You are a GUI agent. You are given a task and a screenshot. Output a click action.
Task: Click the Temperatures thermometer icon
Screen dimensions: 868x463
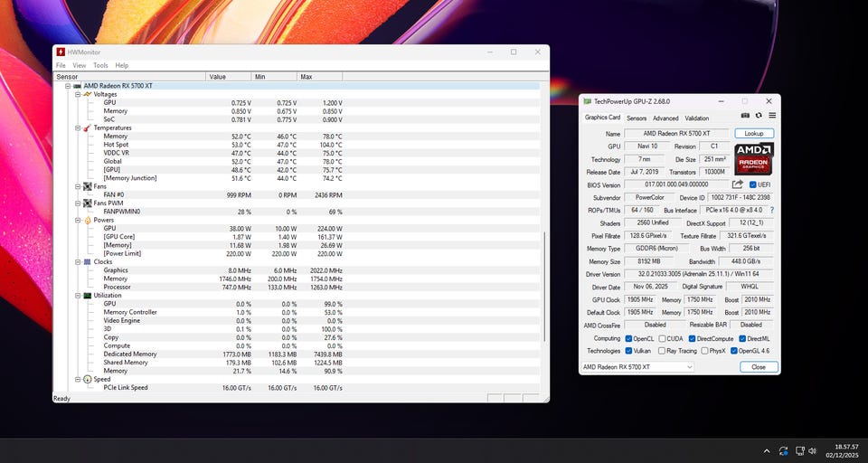(x=88, y=128)
